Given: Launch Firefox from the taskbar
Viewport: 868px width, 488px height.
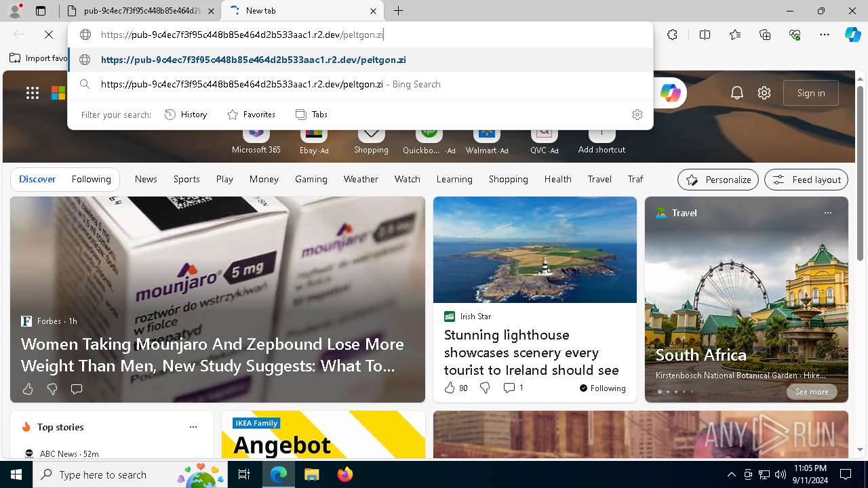Looking at the screenshot, I should click(x=344, y=474).
